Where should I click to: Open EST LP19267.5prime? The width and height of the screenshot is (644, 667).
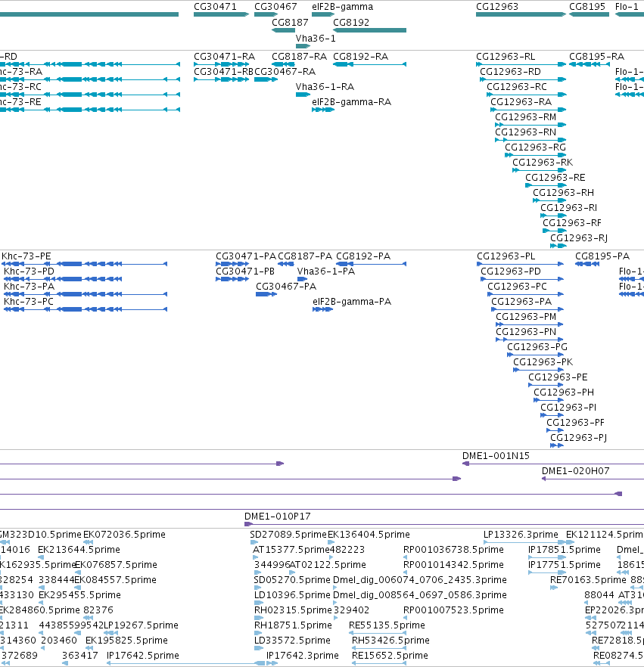click(141, 625)
